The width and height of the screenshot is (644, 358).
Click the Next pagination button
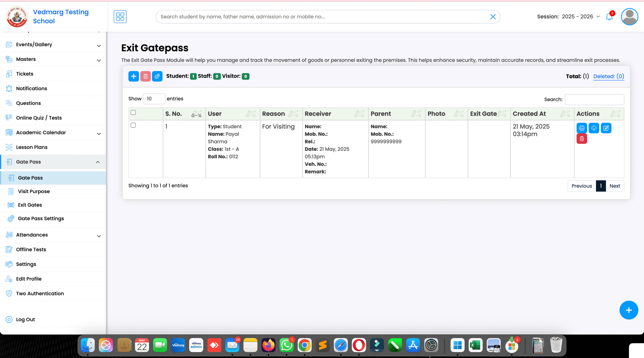(x=615, y=186)
